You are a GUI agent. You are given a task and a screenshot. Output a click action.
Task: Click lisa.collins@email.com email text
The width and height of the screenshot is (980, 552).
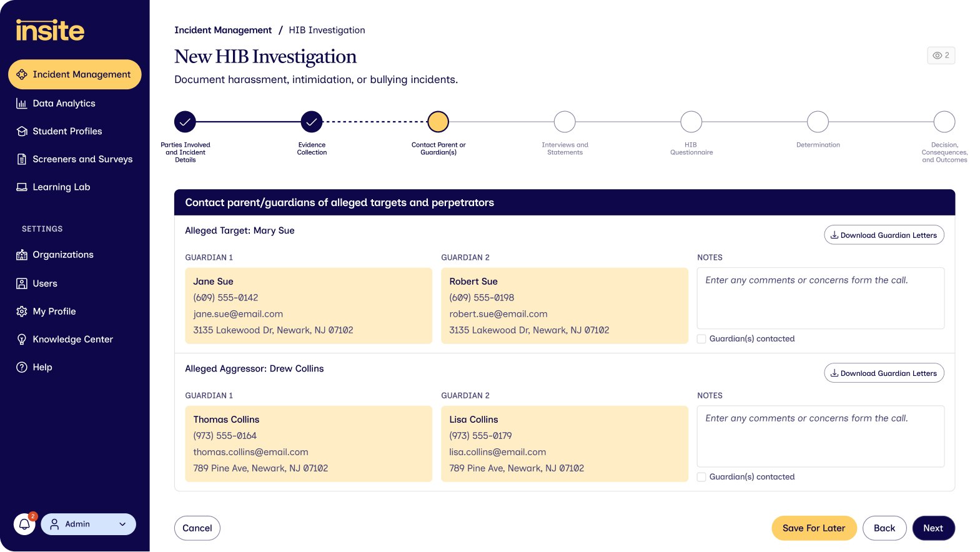(498, 452)
